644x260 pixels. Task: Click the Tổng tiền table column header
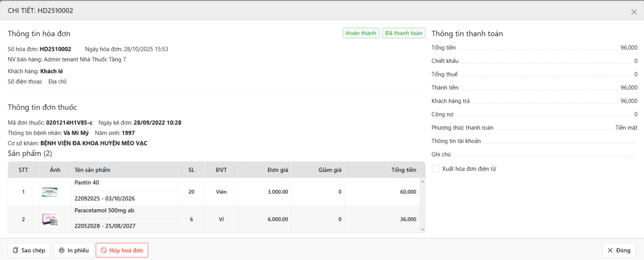[x=404, y=170]
